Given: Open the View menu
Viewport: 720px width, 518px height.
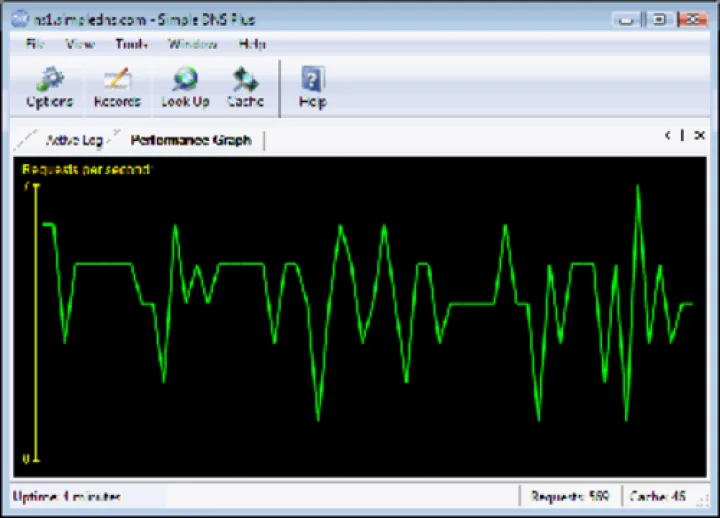Looking at the screenshot, I should (x=80, y=44).
